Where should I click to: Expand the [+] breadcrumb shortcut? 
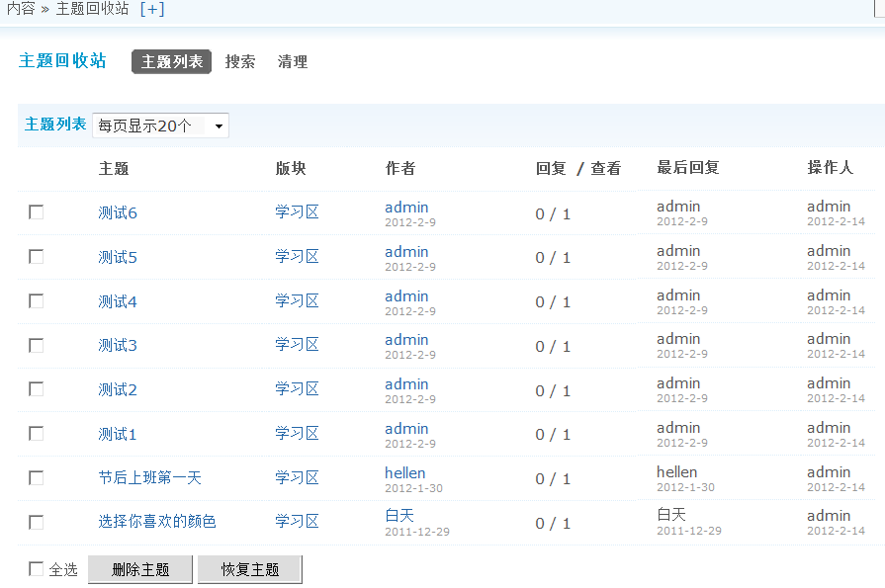[152, 9]
